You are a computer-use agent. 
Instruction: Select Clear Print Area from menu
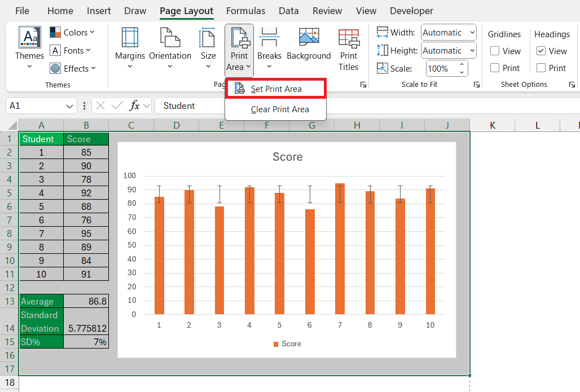pos(275,109)
